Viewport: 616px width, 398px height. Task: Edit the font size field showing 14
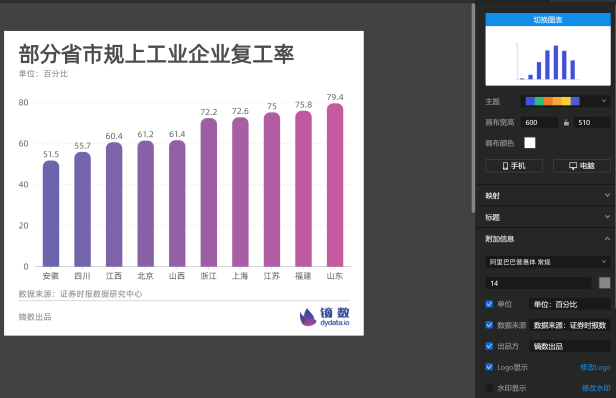(x=538, y=283)
